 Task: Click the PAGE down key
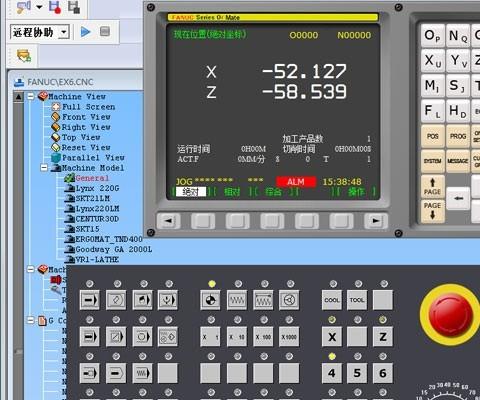tap(432, 211)
